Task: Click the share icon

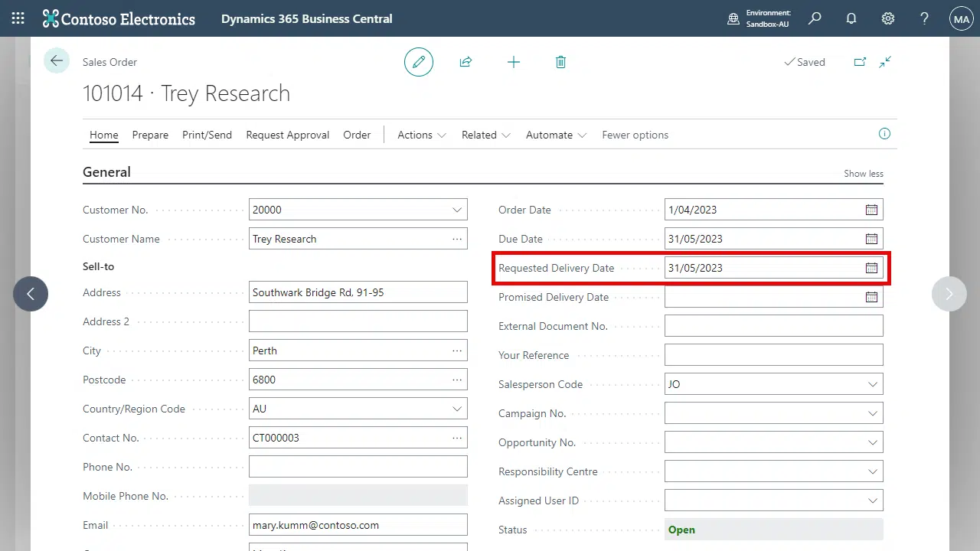Action: point(465,62)
